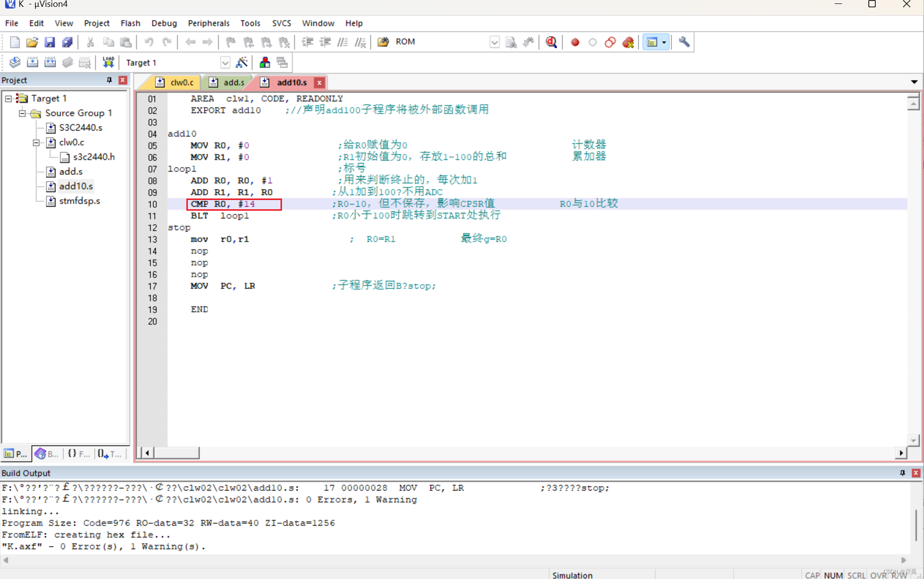Close the Project panel

(x=123, y=80)
